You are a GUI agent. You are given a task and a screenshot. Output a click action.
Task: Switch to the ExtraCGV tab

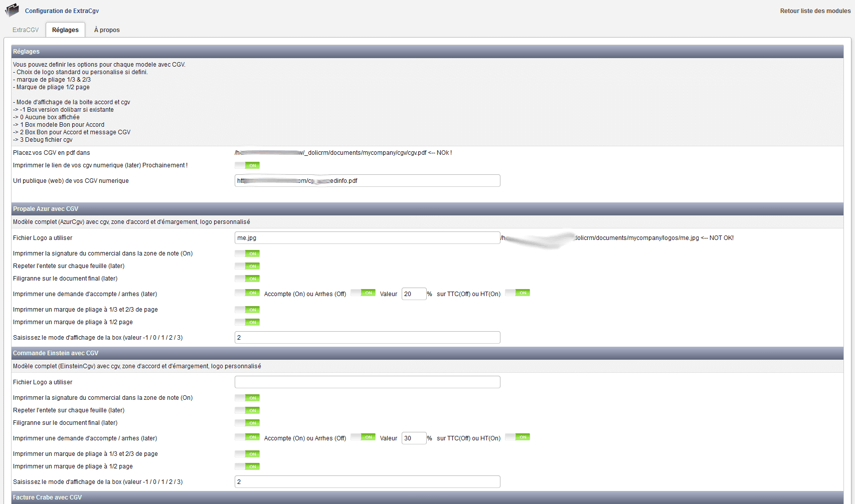25,30
